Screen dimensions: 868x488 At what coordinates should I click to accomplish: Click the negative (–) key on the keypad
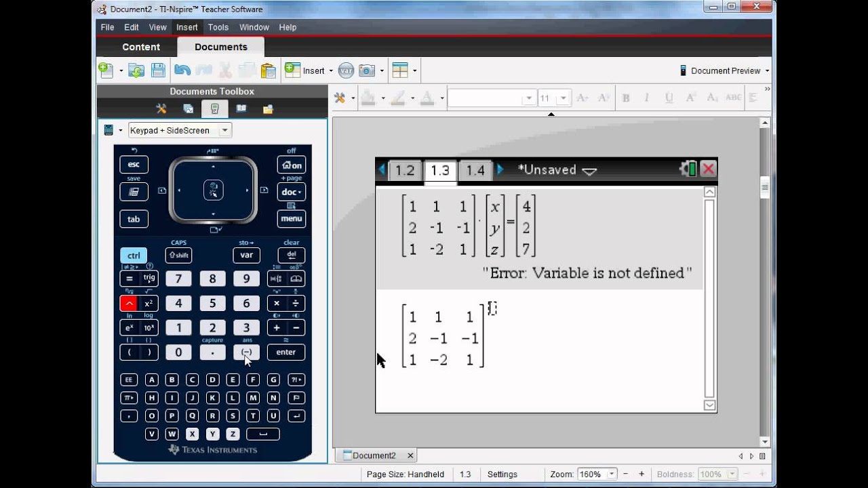246,352
